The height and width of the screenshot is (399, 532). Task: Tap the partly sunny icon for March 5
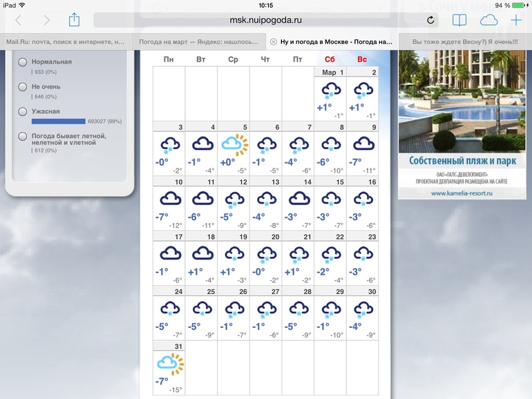pos(235,145)
